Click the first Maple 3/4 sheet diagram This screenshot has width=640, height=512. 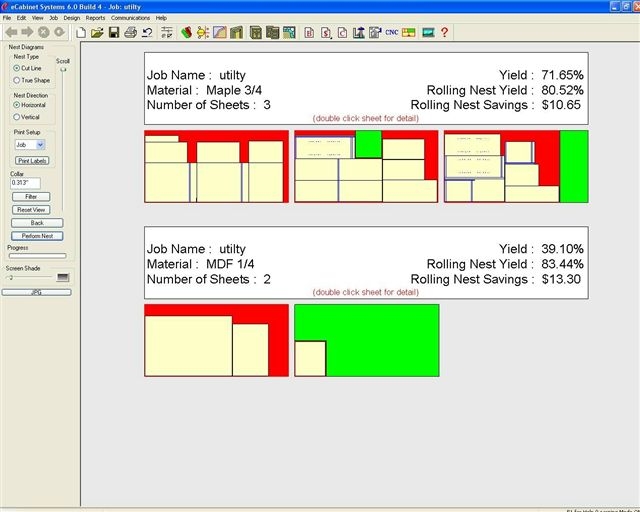216,166
